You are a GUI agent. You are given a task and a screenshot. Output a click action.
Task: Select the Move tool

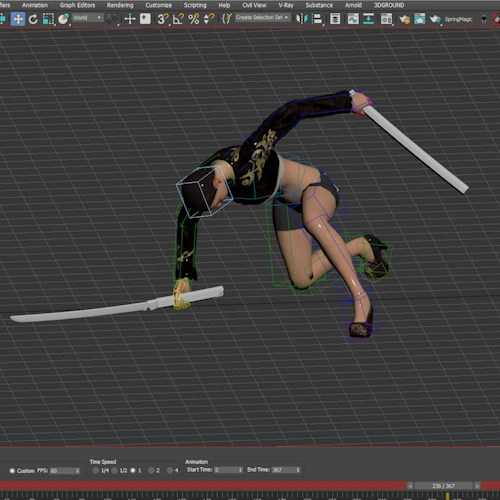[18, 19]
